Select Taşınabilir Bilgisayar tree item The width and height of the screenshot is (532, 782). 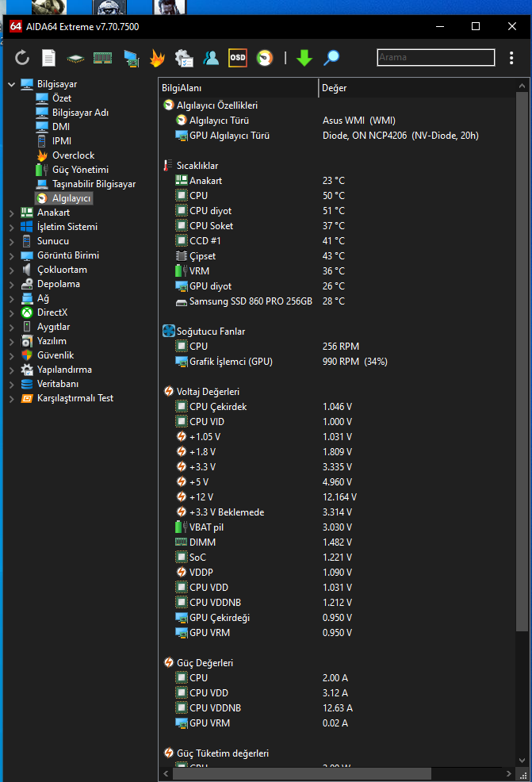coord(94,184)
